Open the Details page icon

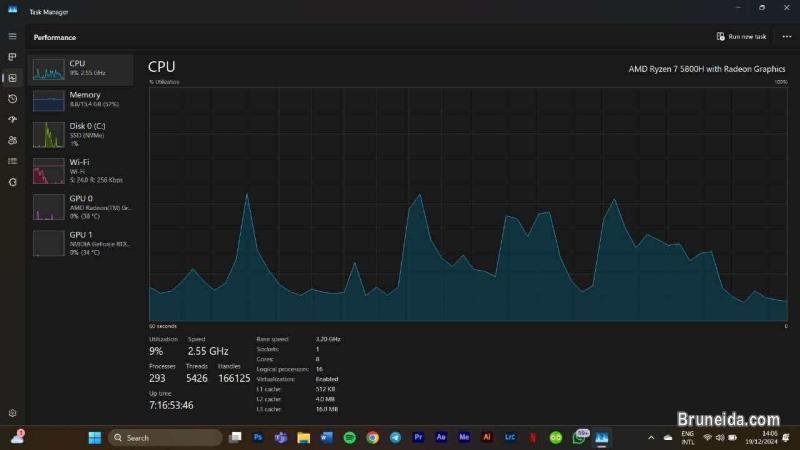(x=13, y=161)
